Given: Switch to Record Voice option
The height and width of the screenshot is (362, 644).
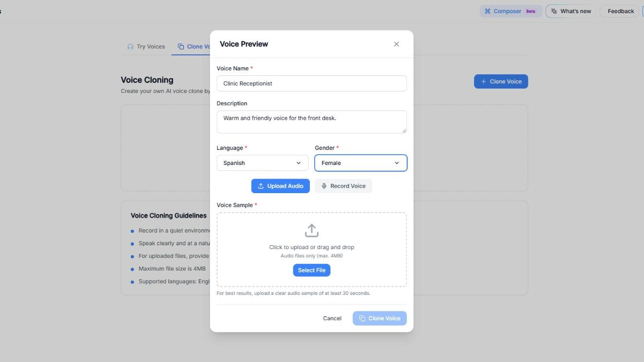Looking at the screenshot, I should (343, 186).
